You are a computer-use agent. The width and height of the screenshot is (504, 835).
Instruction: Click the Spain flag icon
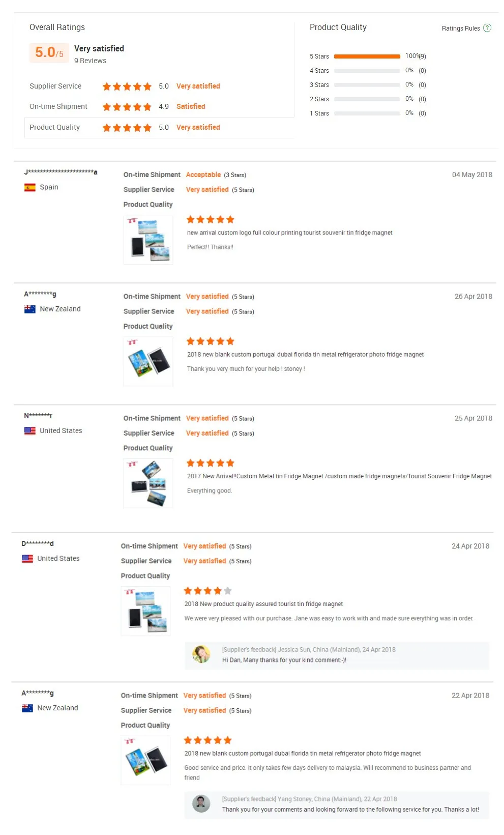(x=30, y=187)
